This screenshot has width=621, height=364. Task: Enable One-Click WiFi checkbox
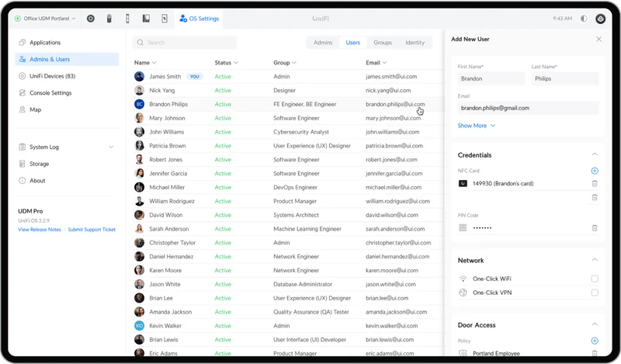[595, 279]
